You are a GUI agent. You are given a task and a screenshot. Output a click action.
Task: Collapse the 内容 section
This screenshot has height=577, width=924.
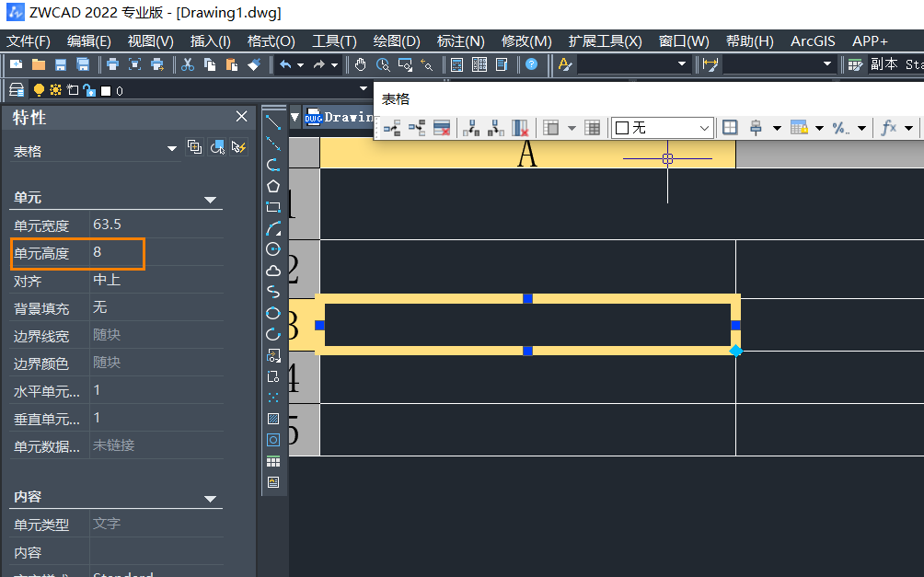(211, 499)
